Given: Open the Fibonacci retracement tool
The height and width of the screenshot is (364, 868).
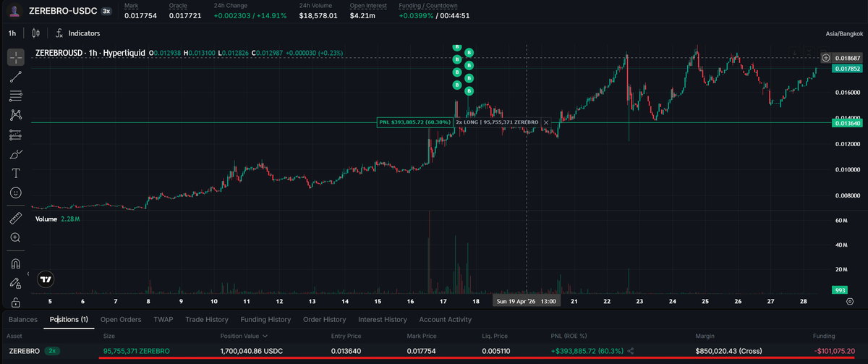Looking at the screenshot, I should coord(15,96).
